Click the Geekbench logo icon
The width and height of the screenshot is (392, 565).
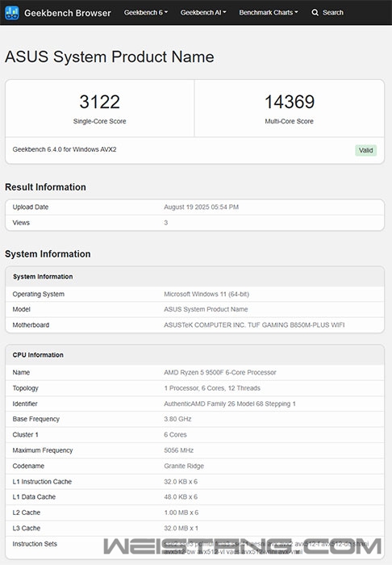click(12, 13)
